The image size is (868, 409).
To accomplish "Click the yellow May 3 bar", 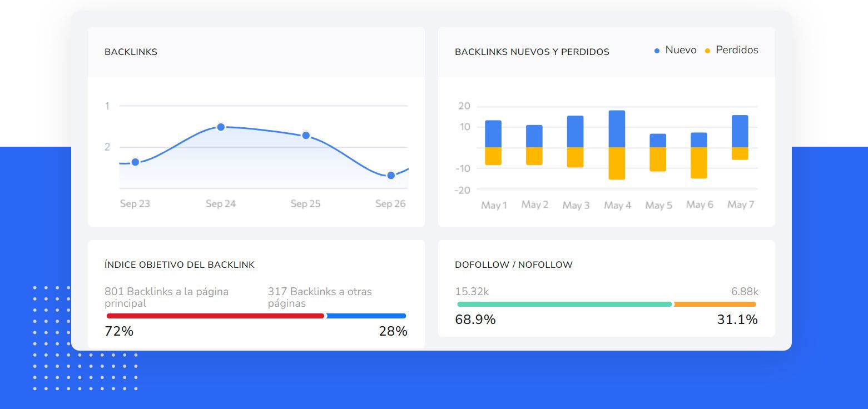I will point(576,157).
